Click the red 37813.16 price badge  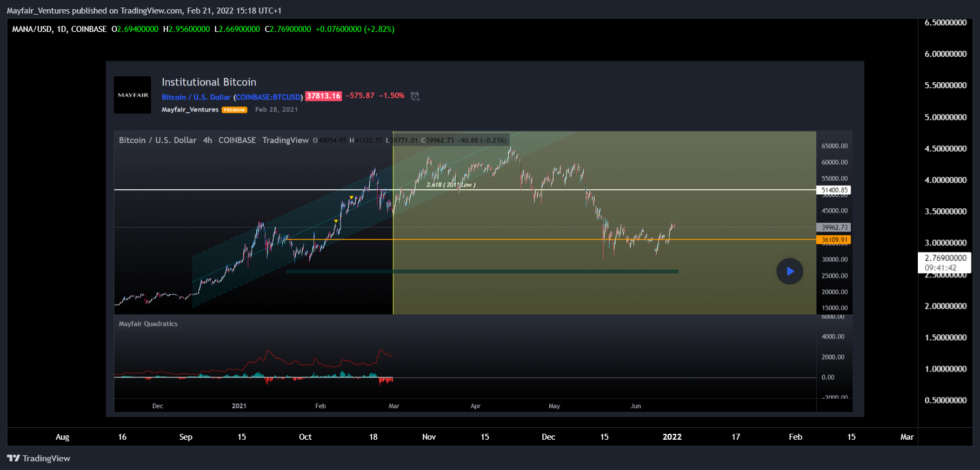pyautogui.click(x=323, y=96)
